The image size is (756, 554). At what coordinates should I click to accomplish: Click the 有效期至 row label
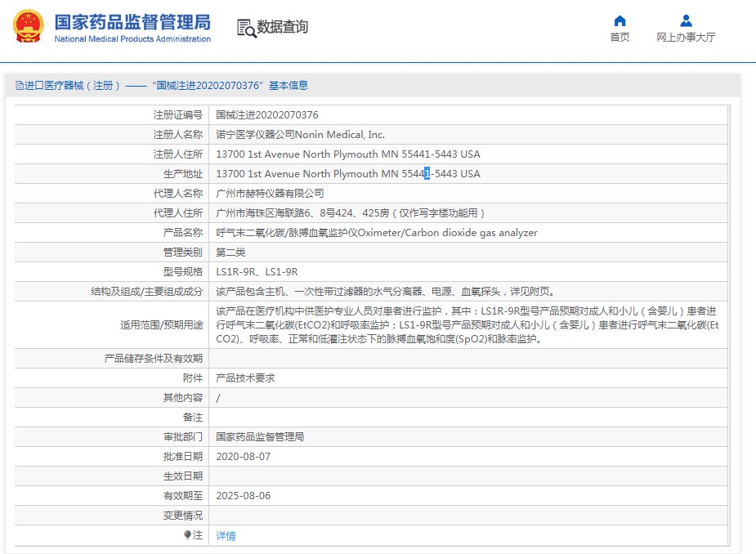[x=183, y=496]
